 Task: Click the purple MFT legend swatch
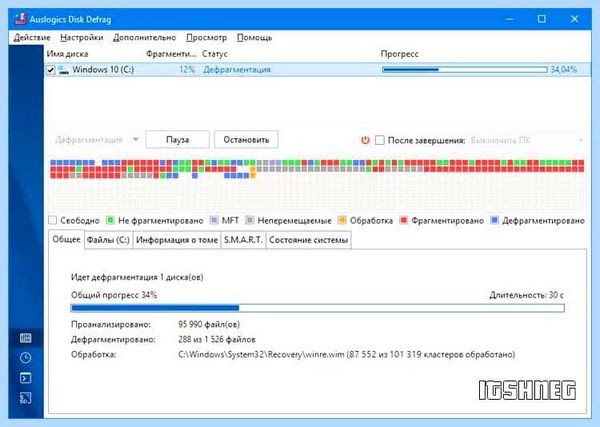214,220
